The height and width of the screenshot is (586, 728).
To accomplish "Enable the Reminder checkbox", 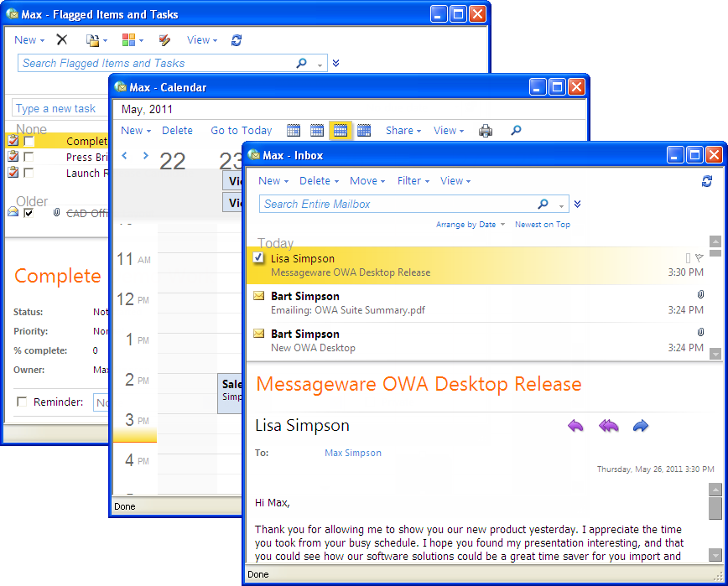I will [22, 402].
